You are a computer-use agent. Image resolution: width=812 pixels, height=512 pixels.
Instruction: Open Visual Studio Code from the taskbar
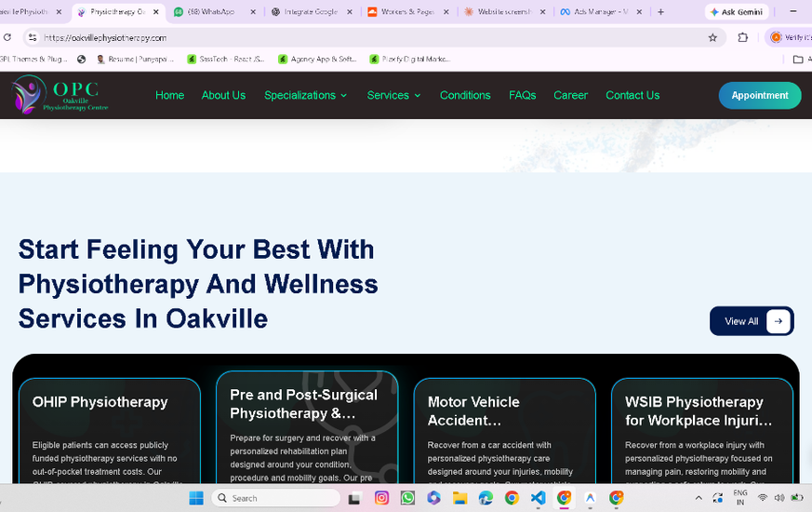[538, 498]
